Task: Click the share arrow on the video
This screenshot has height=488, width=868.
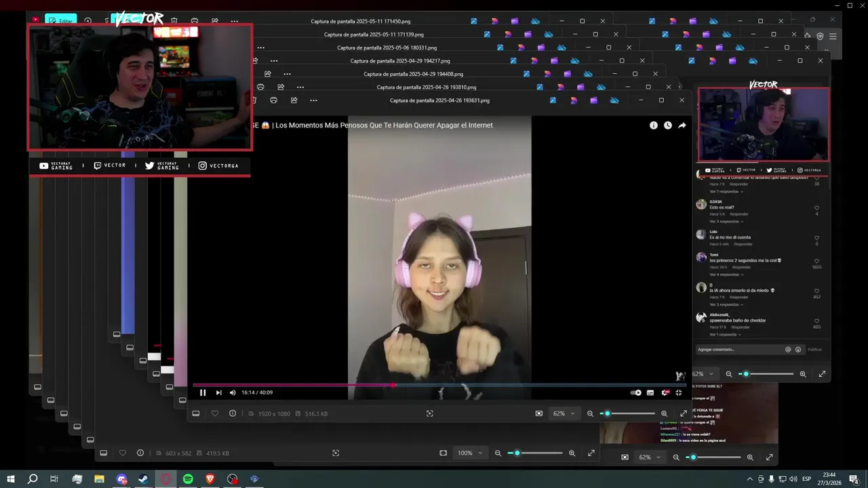Action: click(x=682, y=125)
